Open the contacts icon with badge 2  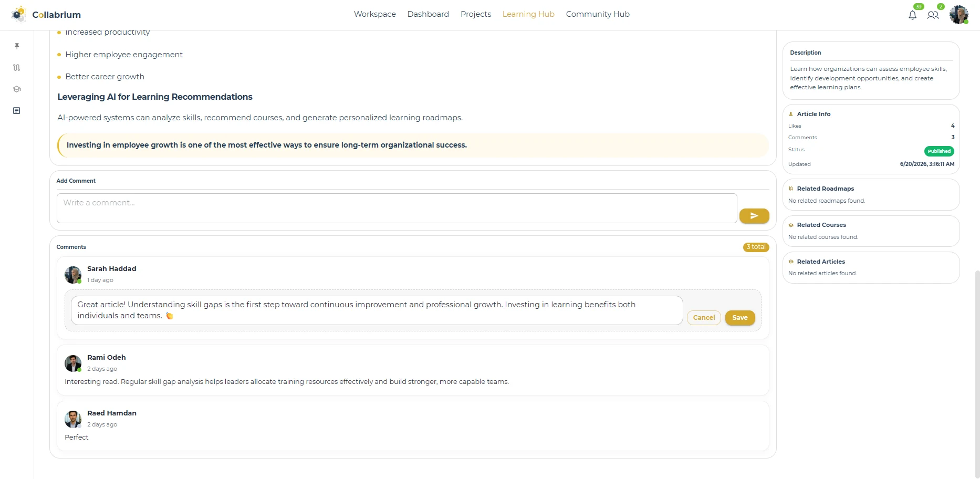[933, 15]
